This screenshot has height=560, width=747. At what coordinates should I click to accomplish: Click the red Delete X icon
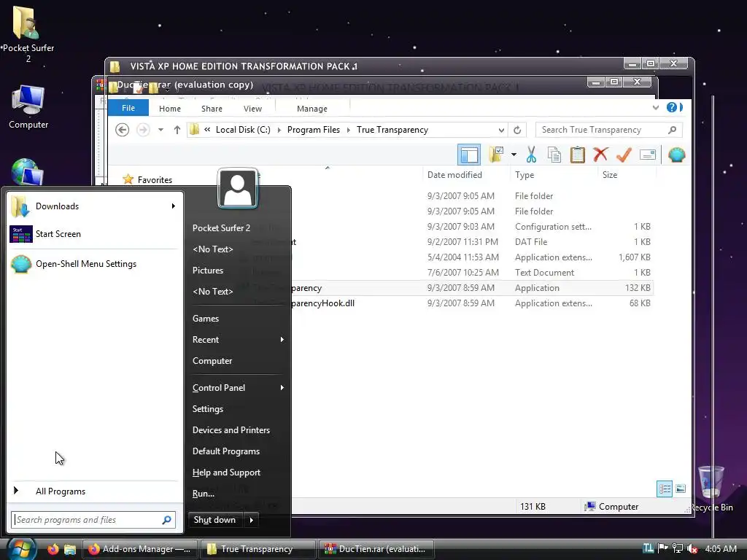tap(601, 155)
